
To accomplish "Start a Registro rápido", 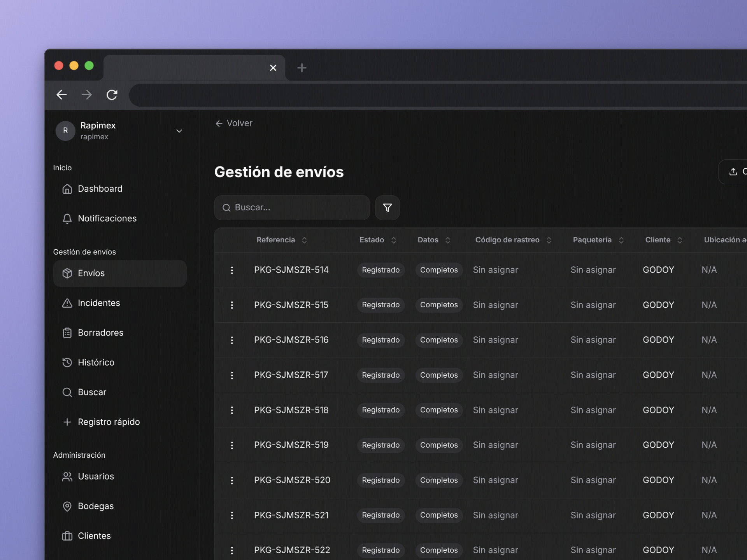I will point(120,422).
